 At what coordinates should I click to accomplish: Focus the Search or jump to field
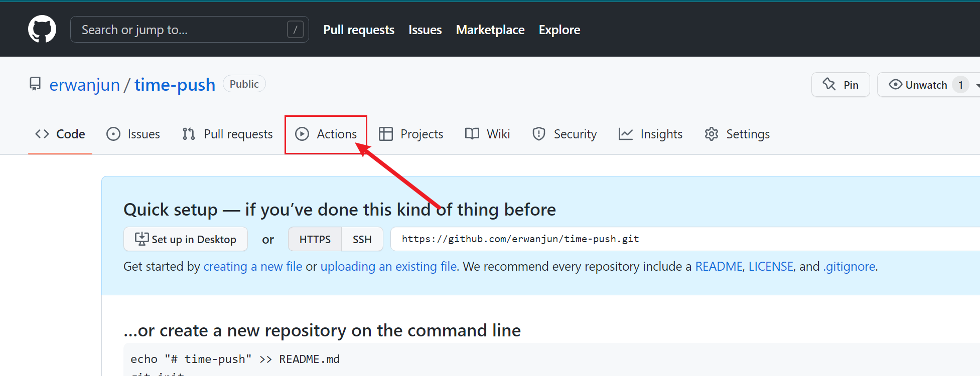click(x=190, y=30)
